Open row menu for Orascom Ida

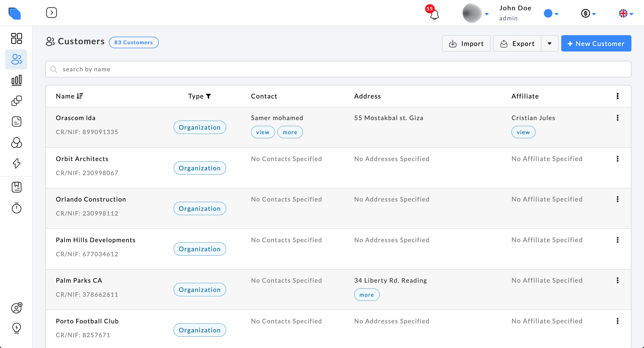[x=618, y=118]
